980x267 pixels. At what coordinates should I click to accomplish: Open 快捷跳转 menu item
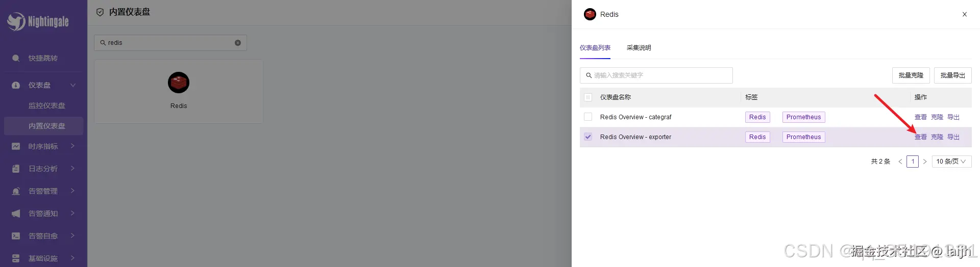click(43, 58)
